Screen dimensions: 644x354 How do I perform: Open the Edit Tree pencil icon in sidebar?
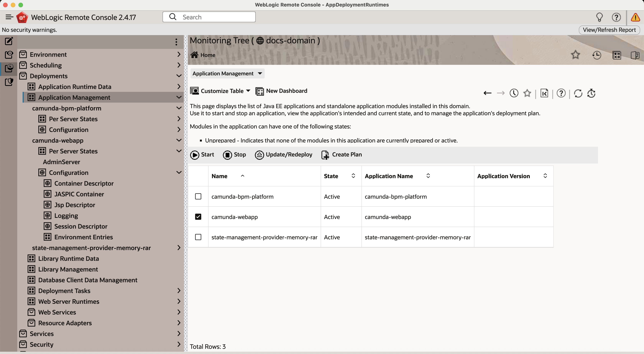click(x=9, y=41)
